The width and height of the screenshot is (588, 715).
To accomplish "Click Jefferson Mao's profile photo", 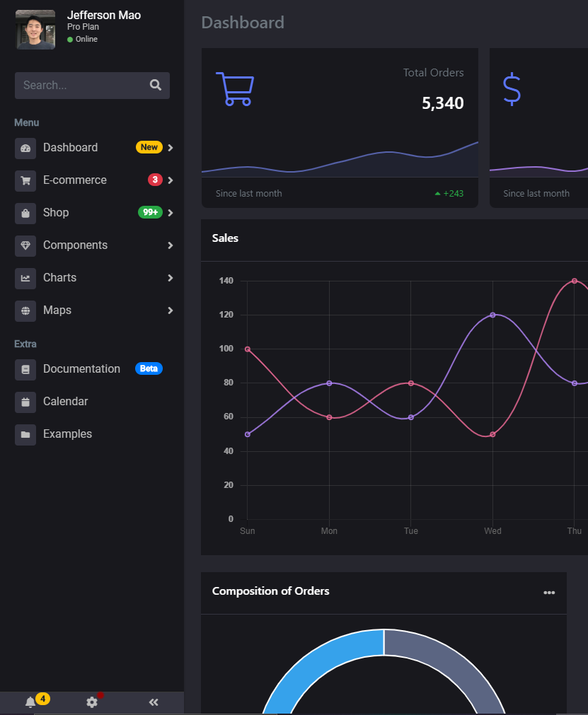I will (35, 30).
